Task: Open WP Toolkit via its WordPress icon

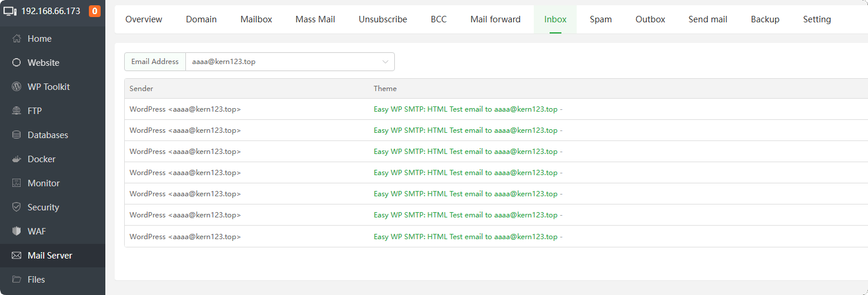Action: coord(16,87)
